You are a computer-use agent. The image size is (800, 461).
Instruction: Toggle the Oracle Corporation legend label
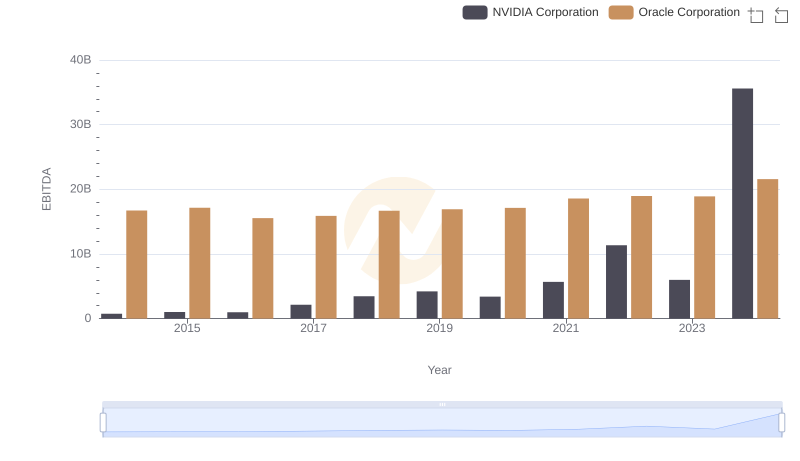point(689,12)
